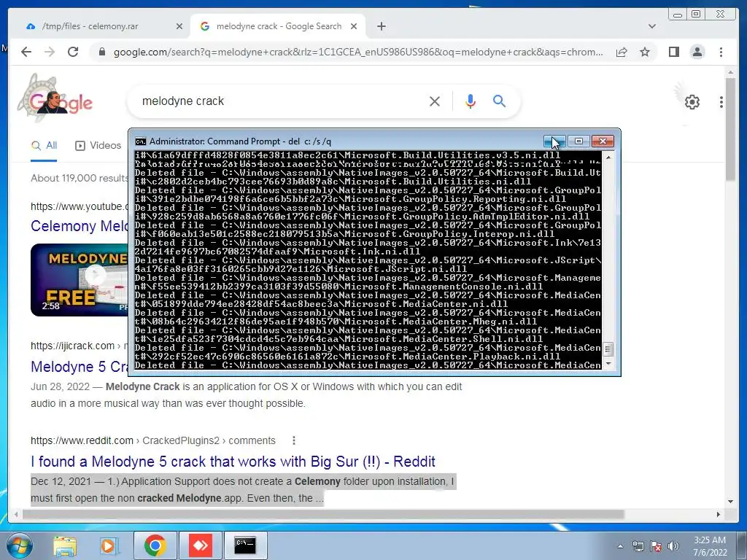Clear the search box with the X

pyautogui.click(x=435, y=101)
